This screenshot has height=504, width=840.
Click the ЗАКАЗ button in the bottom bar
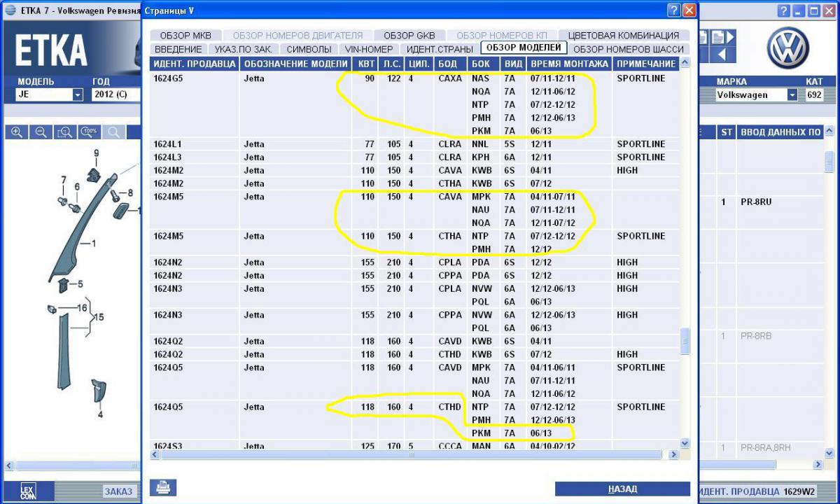point(118,491)
